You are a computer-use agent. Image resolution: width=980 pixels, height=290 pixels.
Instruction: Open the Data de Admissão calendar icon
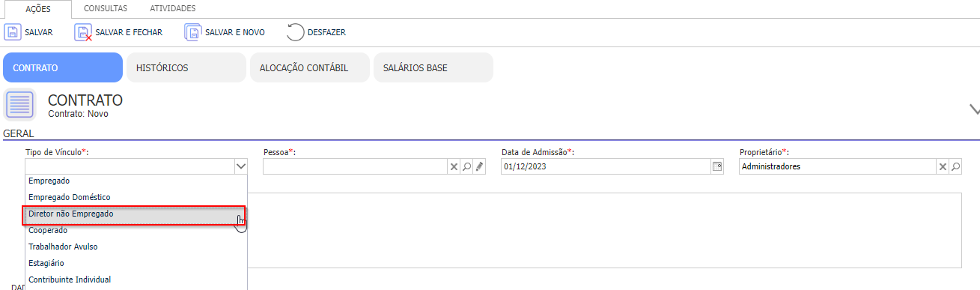click(717, 166)
